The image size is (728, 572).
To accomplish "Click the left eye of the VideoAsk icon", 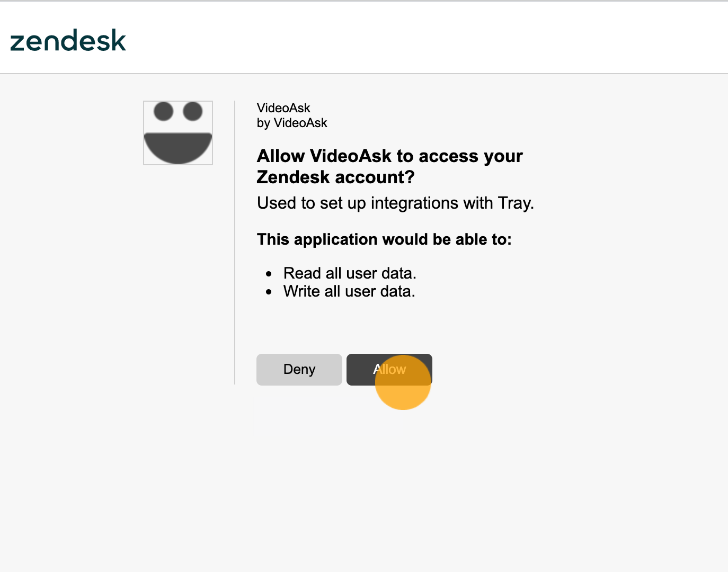I will (x=163, y=111).
